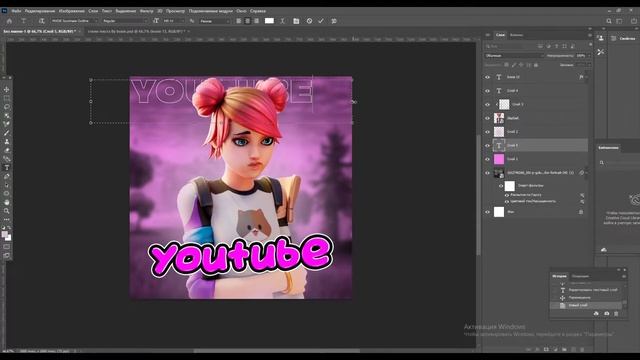Select the Clone Stamp tool
The image size is (640, 360).
click(7, 142)
